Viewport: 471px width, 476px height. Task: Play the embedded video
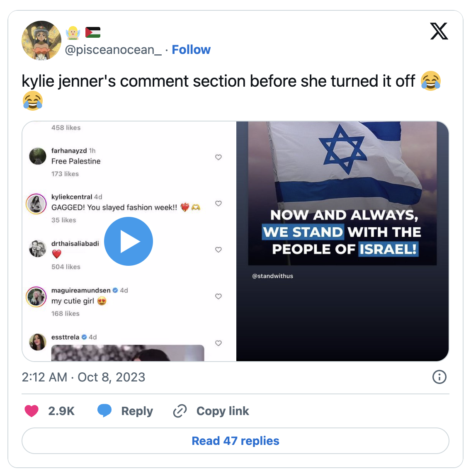[x=129, y=241]
